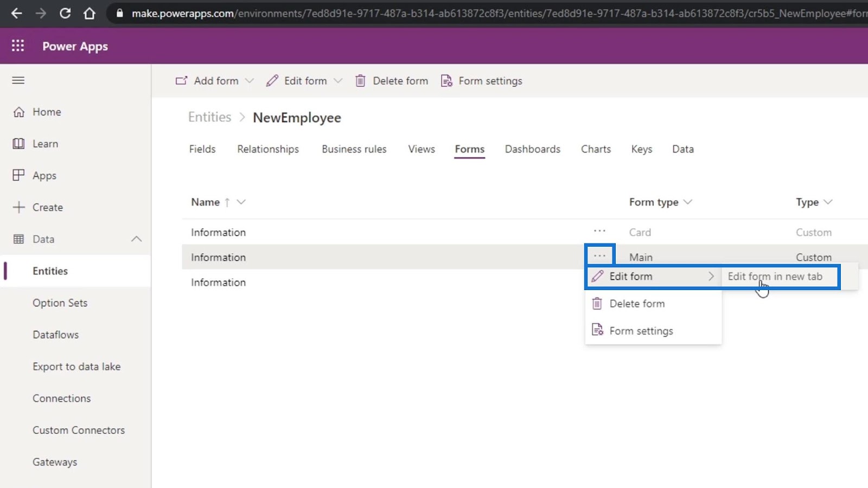Open Dataflows in sidebar
This screenshot has width=868, height=488.
55,335
